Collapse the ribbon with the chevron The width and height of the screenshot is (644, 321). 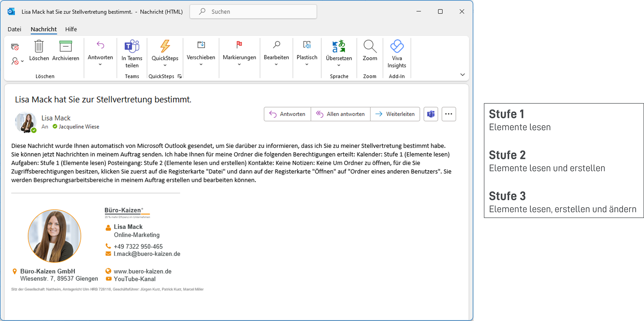(x=463, y=75)
